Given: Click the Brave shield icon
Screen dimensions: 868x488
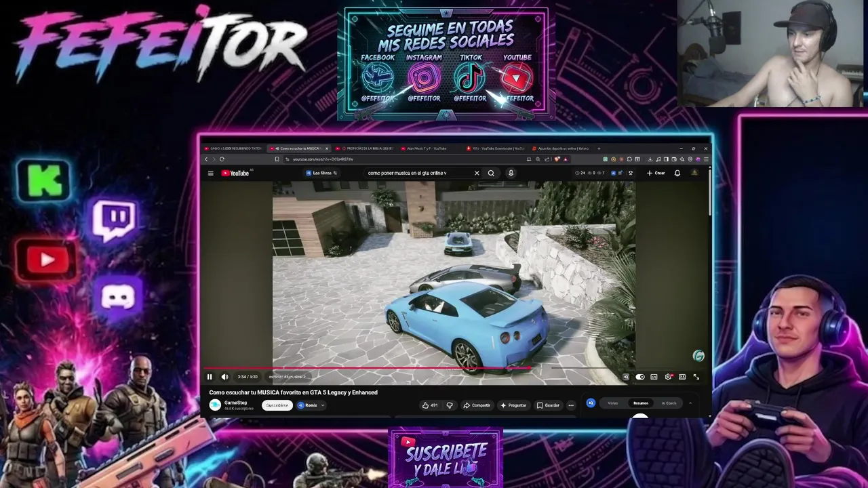Looking at the screenshot, I should pos(557,159).
